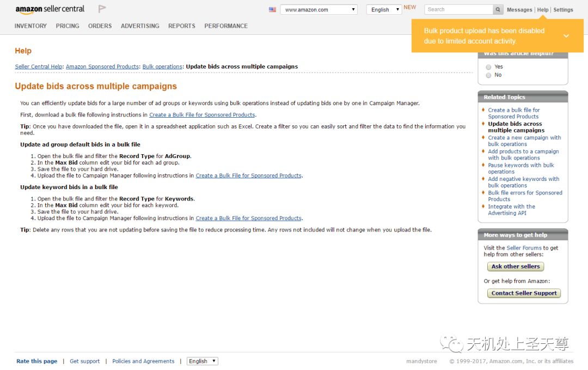
Task: Open the www.amazon.com marketplace dropdown
Action: [318, 9]
